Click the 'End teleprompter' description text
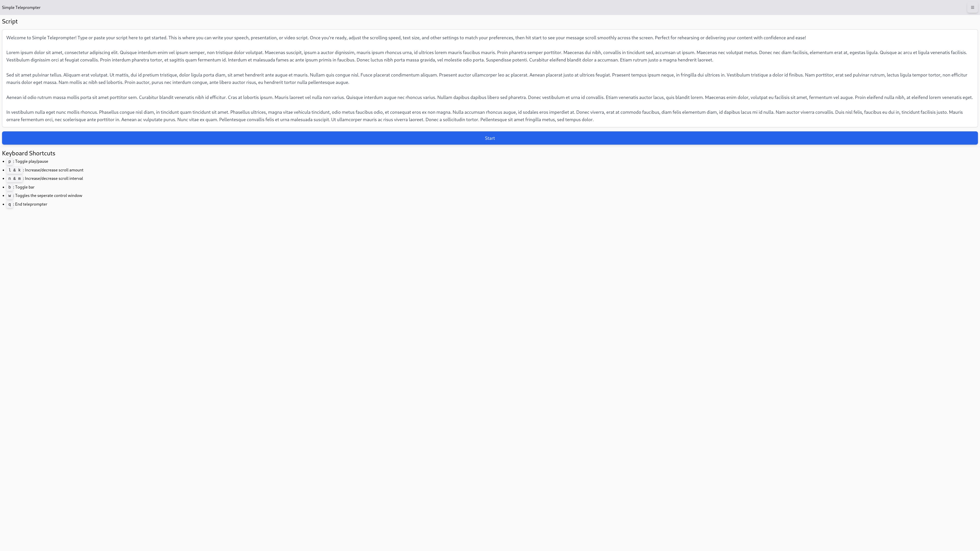 point(31,204)
